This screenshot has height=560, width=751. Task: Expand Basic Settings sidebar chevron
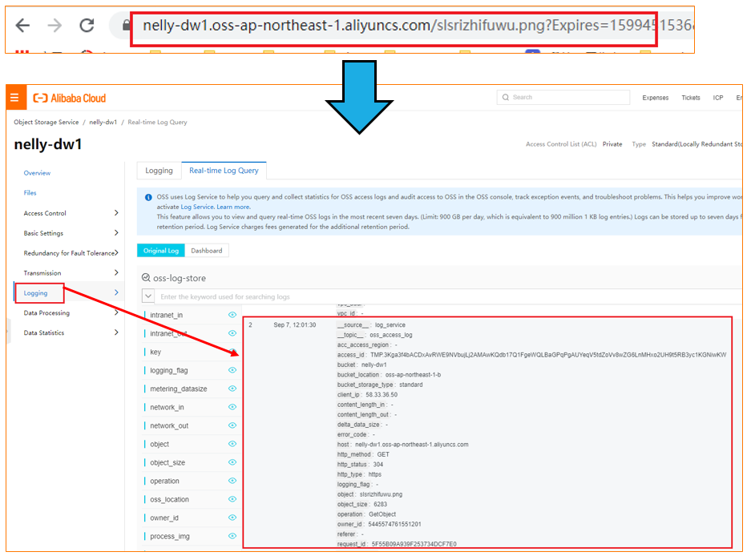tap(116, 232)
